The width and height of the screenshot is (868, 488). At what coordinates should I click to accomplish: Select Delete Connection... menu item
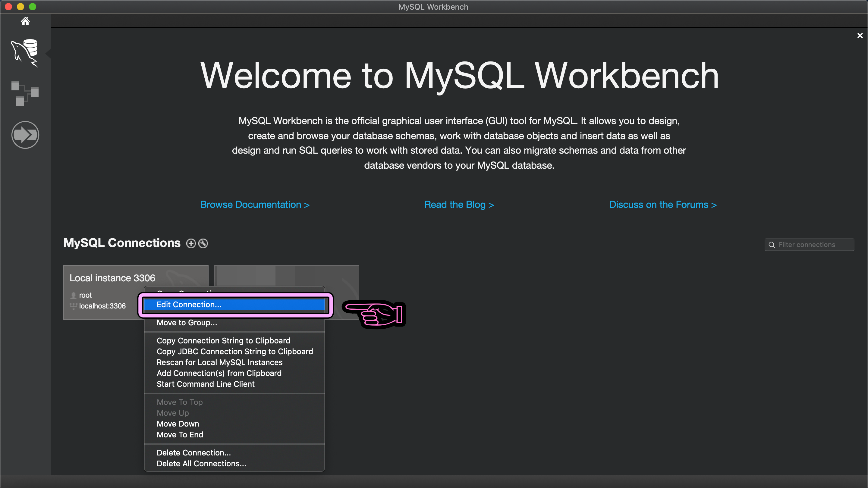(193, 453)
